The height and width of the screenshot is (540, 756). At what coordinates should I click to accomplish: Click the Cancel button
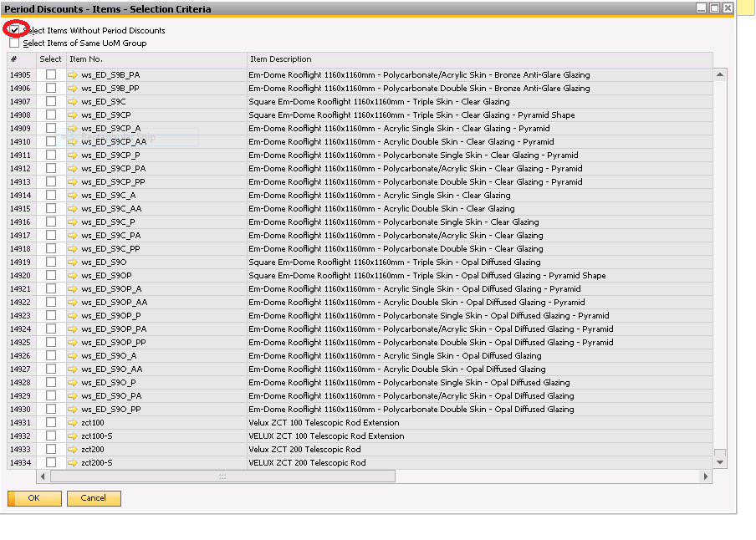click(x=94, y=498)
